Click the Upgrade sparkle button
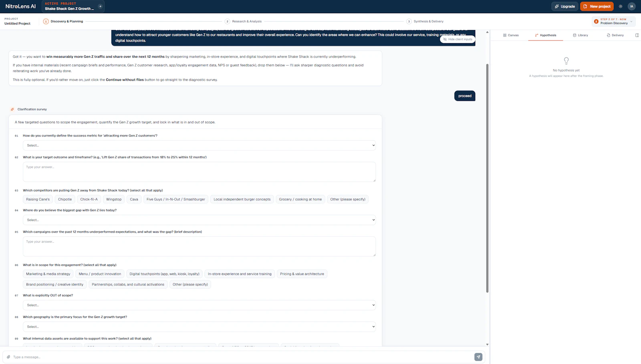 (x=565, y=6)
